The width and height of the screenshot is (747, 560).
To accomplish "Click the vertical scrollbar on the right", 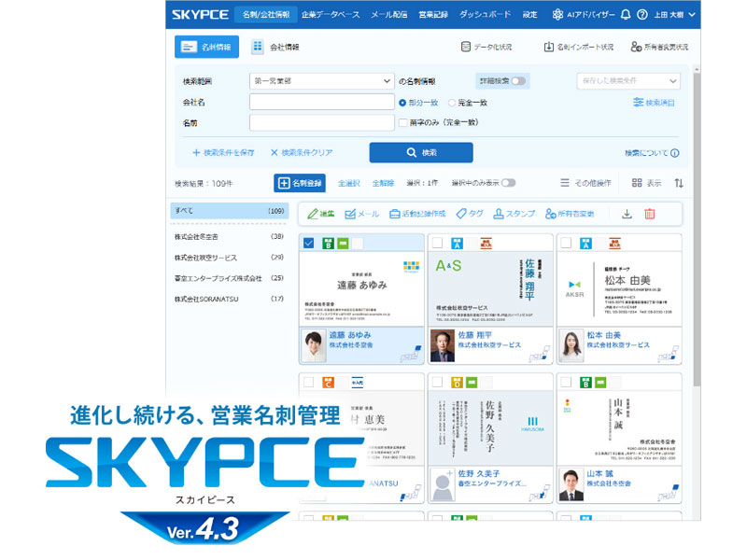I will [x=697, y=229].
